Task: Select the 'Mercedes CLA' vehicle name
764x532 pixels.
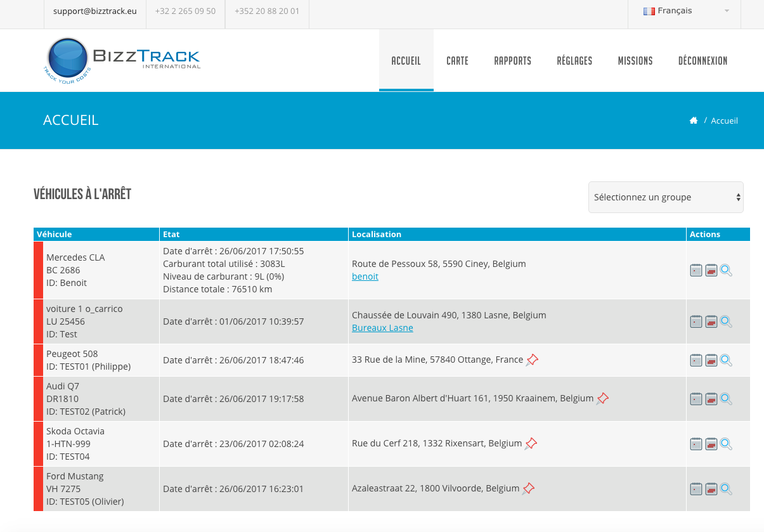Action: coord(75,257)
